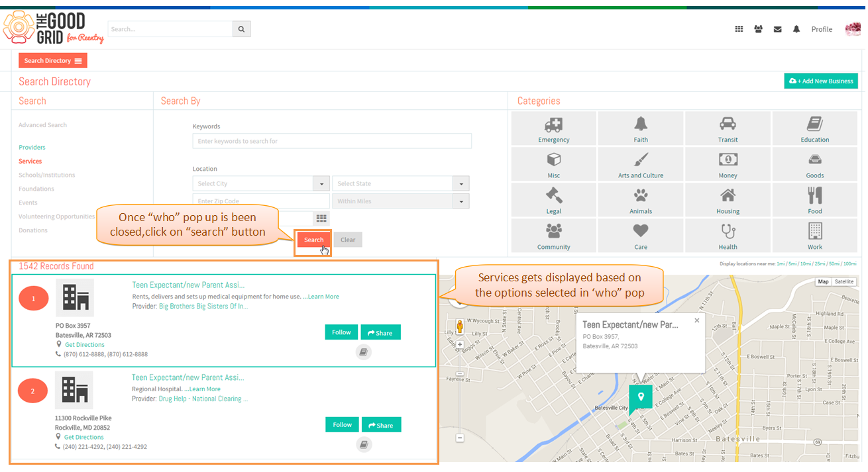Switch the map to Satellite view
The width and height of the screenshot is (868, 472).
[x=844, y=282]
